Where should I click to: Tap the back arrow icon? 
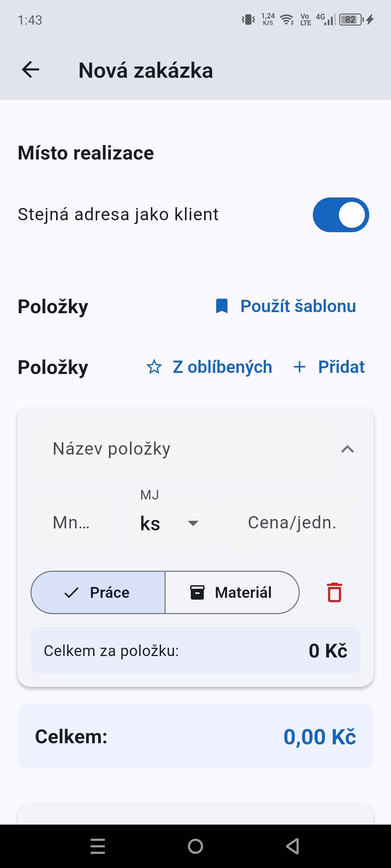click(x=30, y=70)
